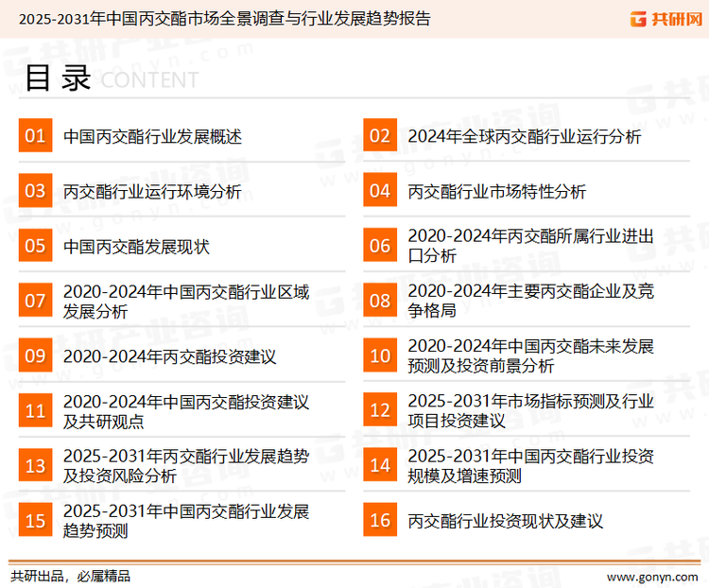Open chapter 丙交酯行业运行环境分析
The image size is (709, 588).
[152, 191]
